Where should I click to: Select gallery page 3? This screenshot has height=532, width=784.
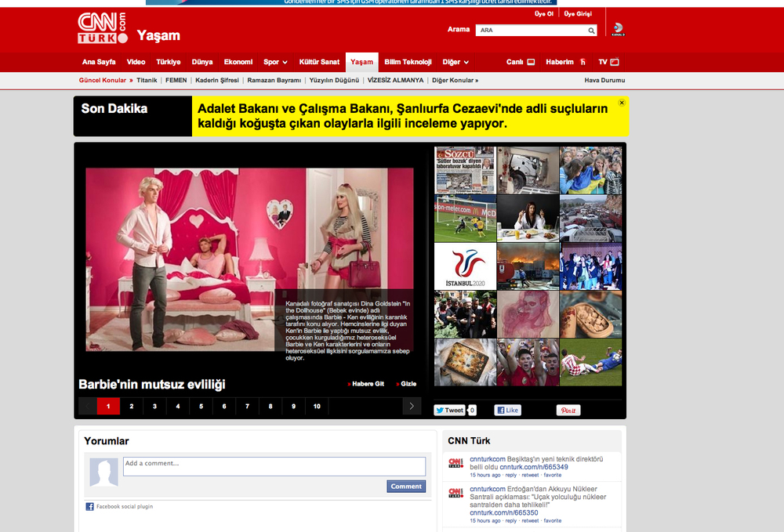point(154,406)
